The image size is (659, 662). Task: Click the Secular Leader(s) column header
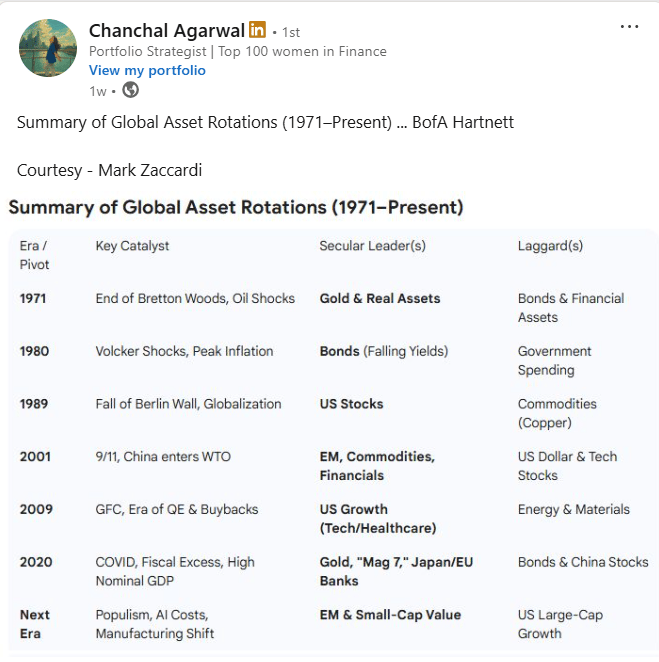tap(372, 246)
